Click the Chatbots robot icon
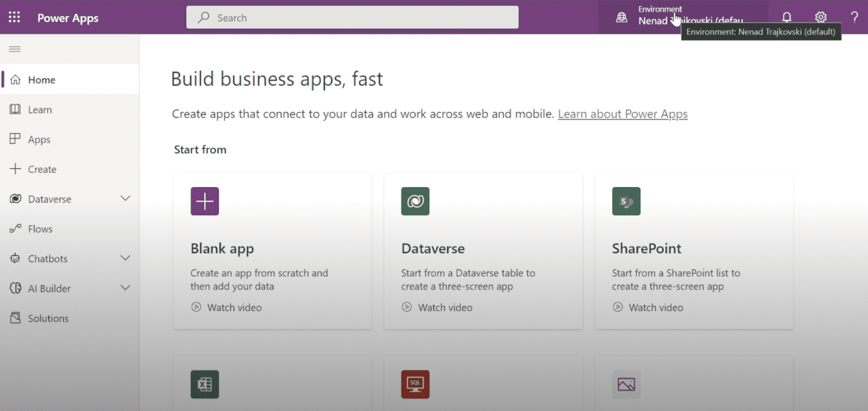The height and width of the screenshot is (411, 868). tap(15, 258)
